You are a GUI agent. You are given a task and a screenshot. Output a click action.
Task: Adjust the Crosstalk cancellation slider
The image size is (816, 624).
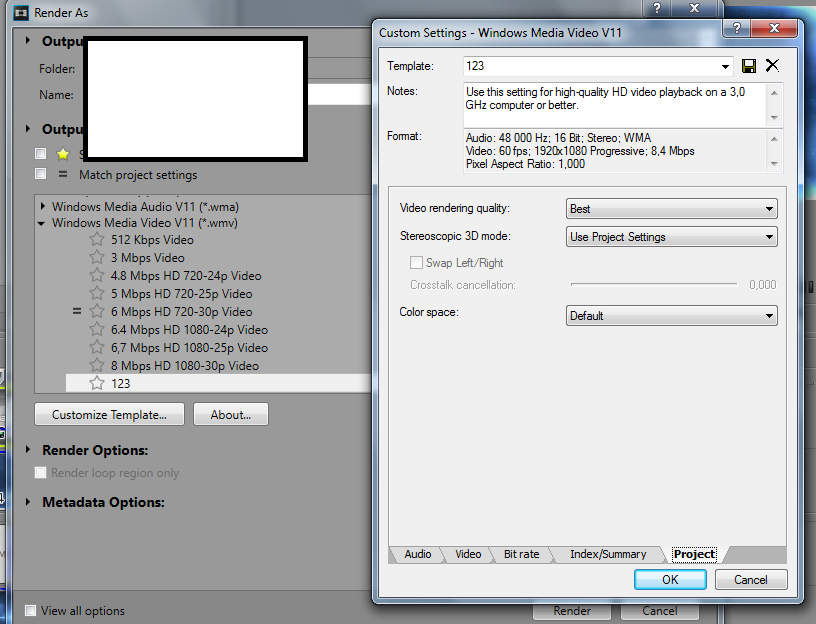pyautogui.click(x=654, y=285)
